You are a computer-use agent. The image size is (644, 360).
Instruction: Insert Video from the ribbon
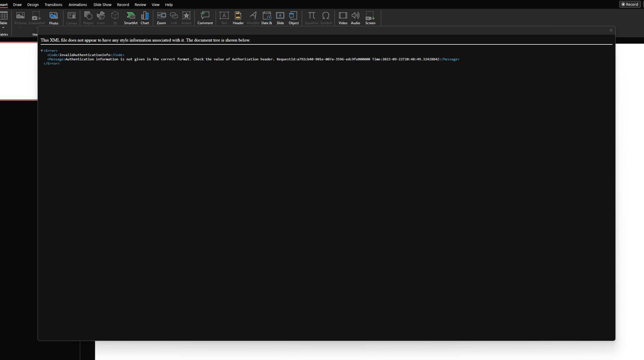pyautogui.click(x=343, y=18)
